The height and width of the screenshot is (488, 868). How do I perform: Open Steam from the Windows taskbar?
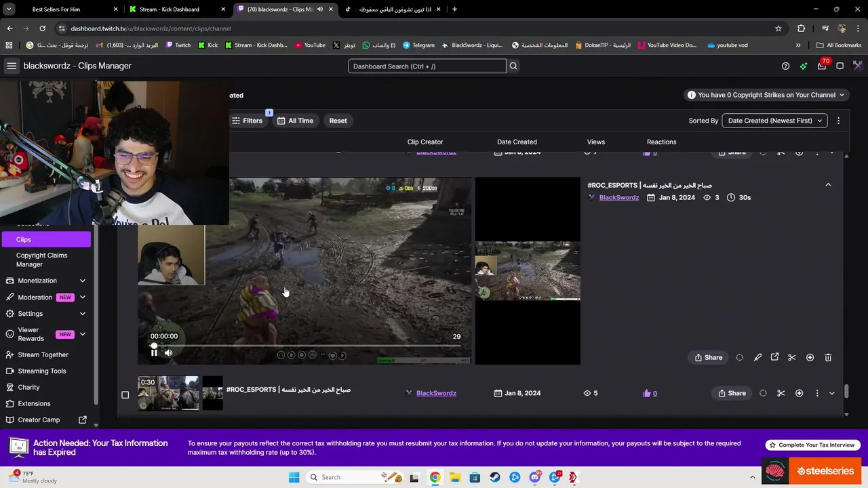(495, 477)
